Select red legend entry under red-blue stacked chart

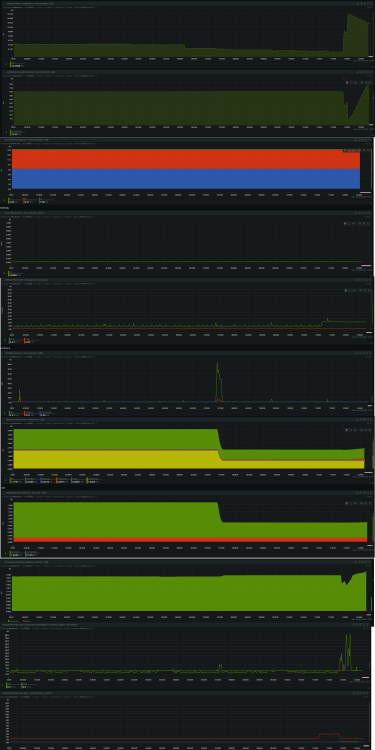[30, 200]
